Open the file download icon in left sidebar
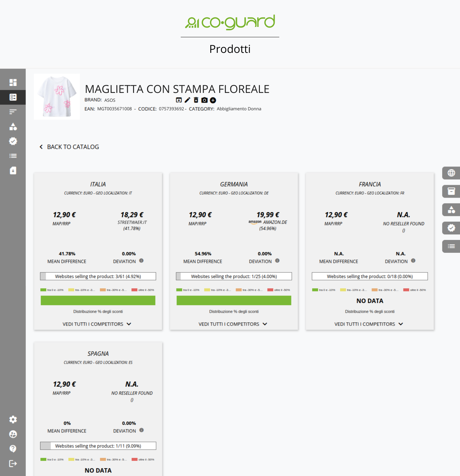The width and height of the screenshot is (460, 476). coord(13,171)
